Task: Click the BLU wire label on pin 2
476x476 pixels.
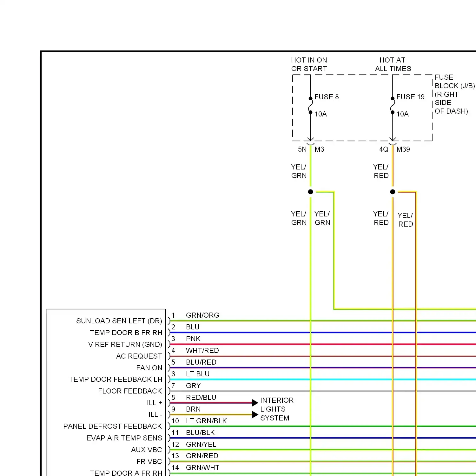Action: point(193,327)
